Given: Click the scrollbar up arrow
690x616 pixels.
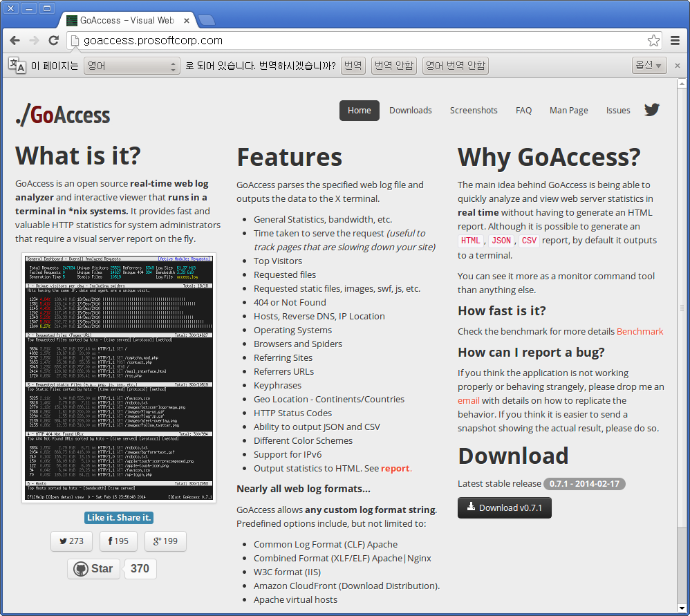Looking at the screenshot, I should 682,83.
